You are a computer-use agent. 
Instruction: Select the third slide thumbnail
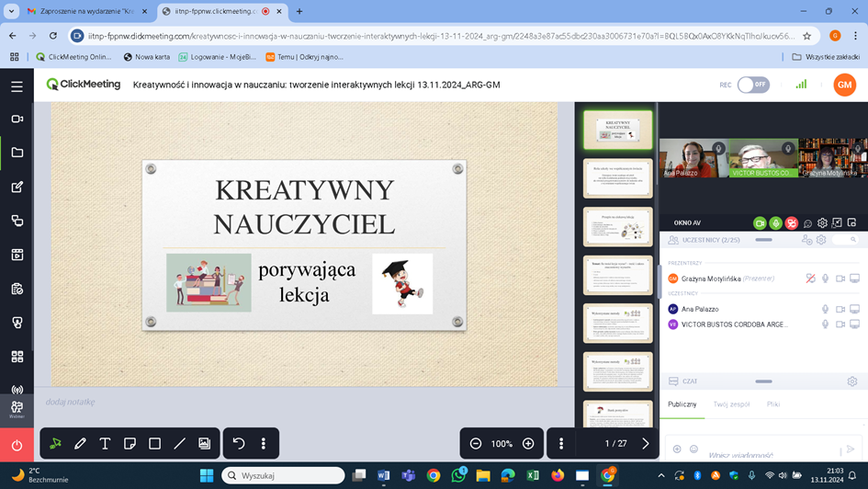[618, 226]
